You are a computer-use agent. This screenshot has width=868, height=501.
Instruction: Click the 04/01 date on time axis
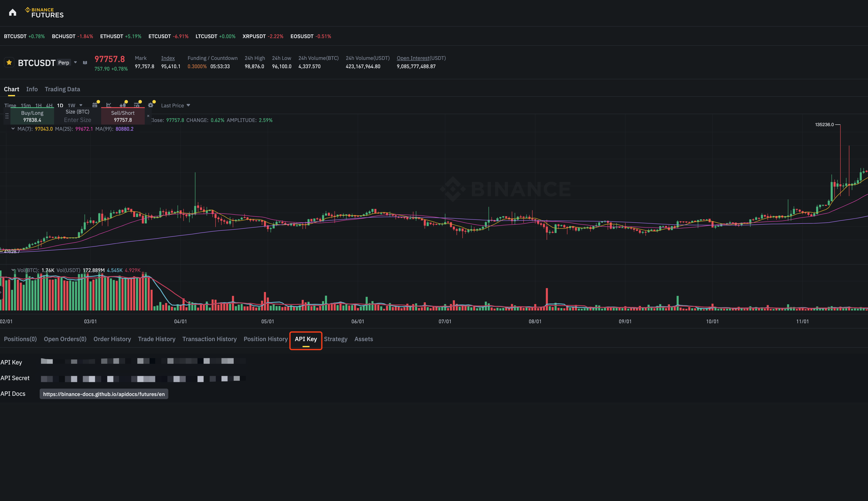(180, 322)
